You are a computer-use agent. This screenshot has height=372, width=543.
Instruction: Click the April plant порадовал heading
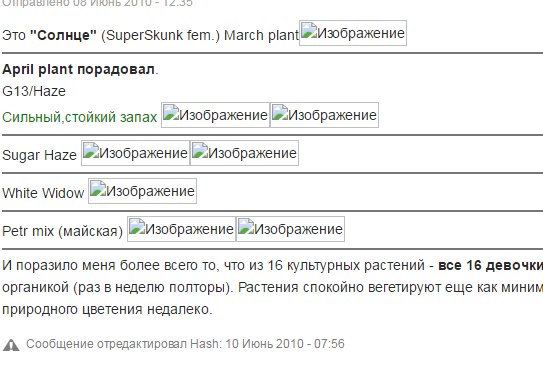point(80,70)
